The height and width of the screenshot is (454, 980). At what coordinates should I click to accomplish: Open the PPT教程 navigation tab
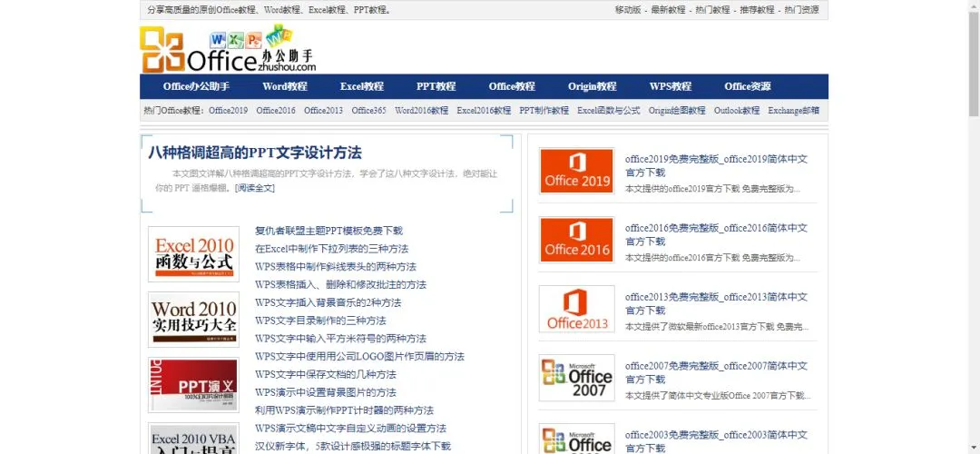436,86
